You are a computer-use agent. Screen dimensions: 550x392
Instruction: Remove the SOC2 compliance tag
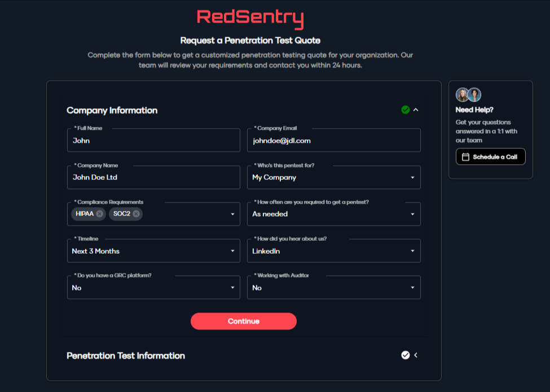(x=137, y=214)
